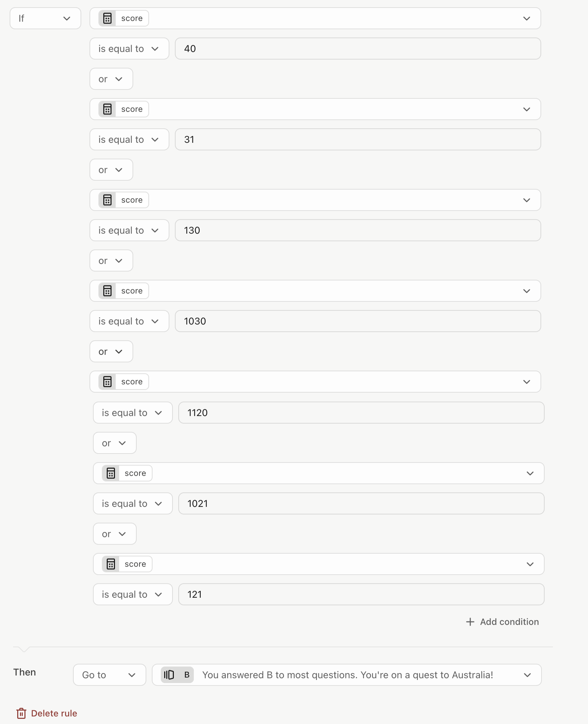Viewport: 588px width, 724px height.
Task: Click calculator icon in first score field
Action: tap(107, 18)
